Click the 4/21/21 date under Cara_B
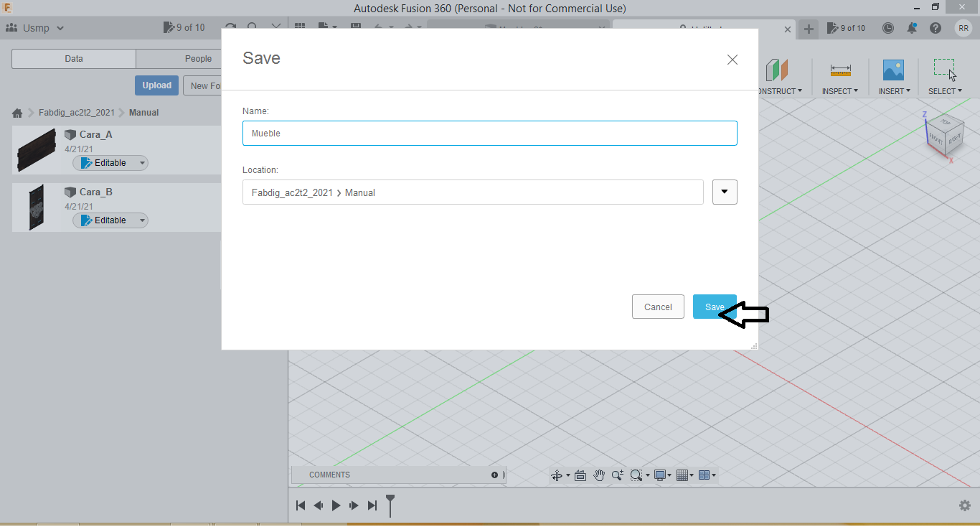The image size is (980, 527). click(79, 207)
